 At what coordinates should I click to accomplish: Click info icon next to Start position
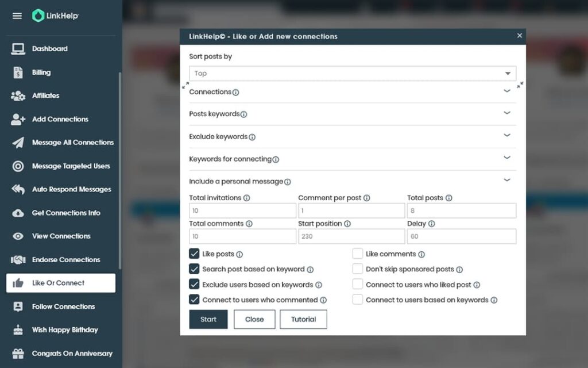347,224
